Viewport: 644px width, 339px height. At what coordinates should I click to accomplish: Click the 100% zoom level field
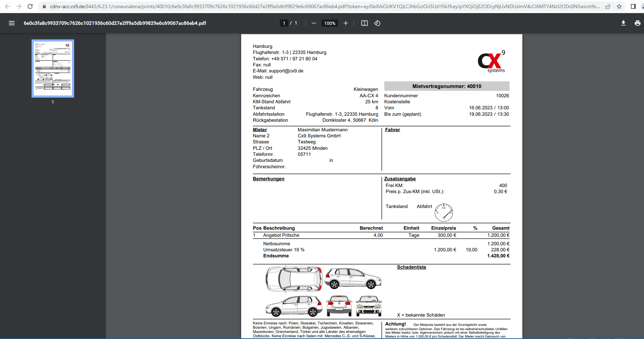tap(329, 23)
